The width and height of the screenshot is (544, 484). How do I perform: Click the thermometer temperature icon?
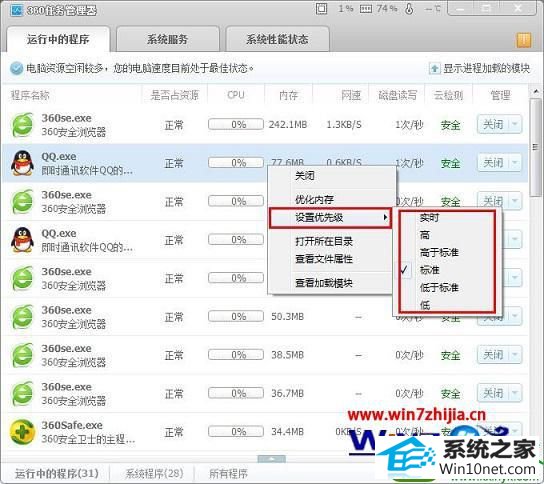pyautogui.click(x=409, y=9)
